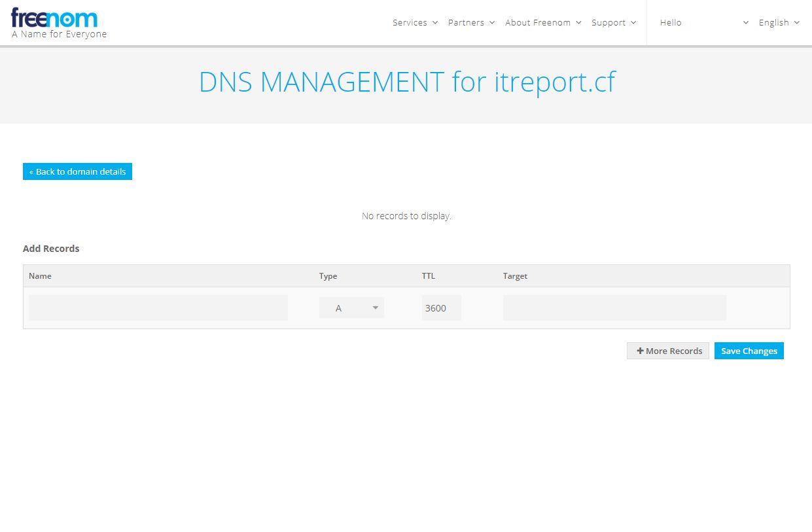Add more record rows with More Records
812x532 pixels.
668,351
